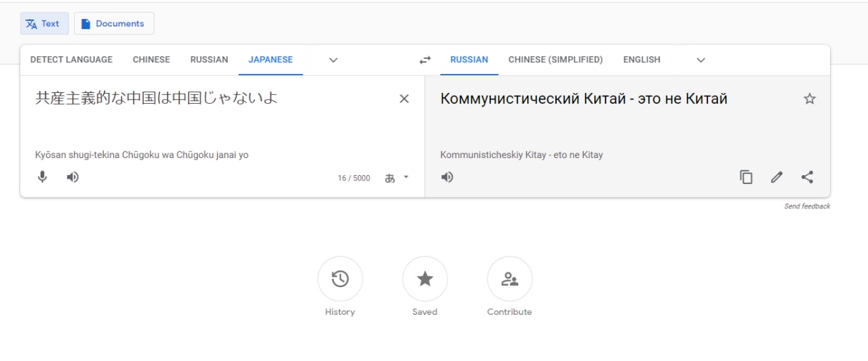Copy the Russian translation

coord(746,177)
